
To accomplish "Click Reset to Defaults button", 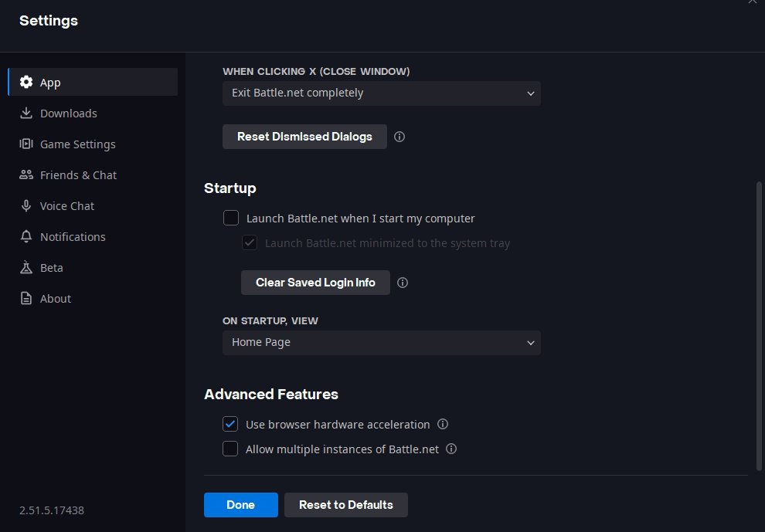I will click(x=346, y=505).
